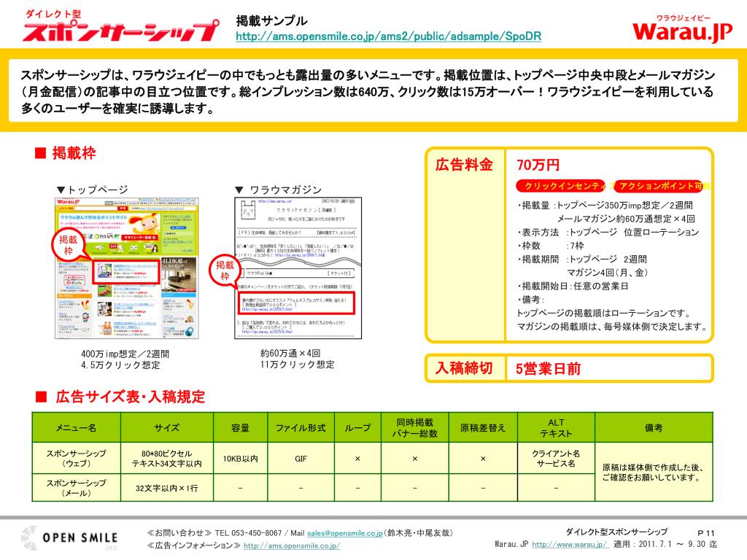Select the ダイレクト型スポンサーシップ footer text
This screenshot has height=560, width=747.
(x=616, y=532)
